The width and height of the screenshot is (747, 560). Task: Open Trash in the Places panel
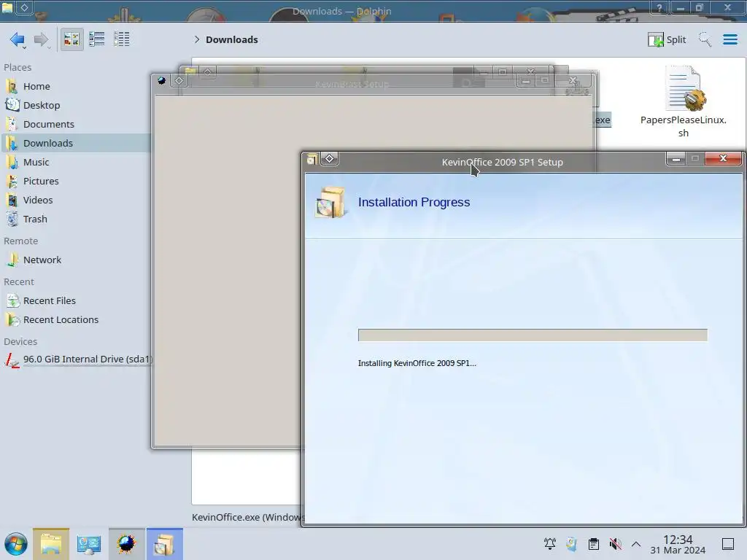(x=76, y=219)
